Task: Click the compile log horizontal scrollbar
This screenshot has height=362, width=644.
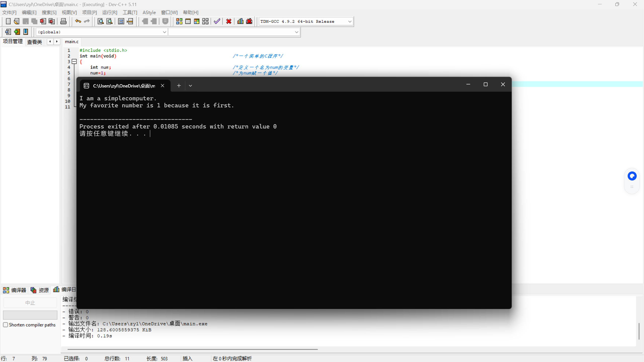Action: pos(192,349)
